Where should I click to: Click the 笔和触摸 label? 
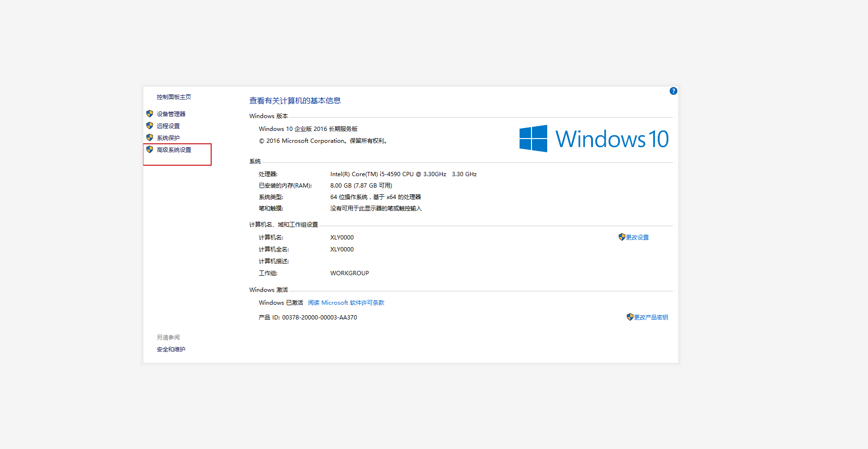pyautogui.click(x=271, y=209)
